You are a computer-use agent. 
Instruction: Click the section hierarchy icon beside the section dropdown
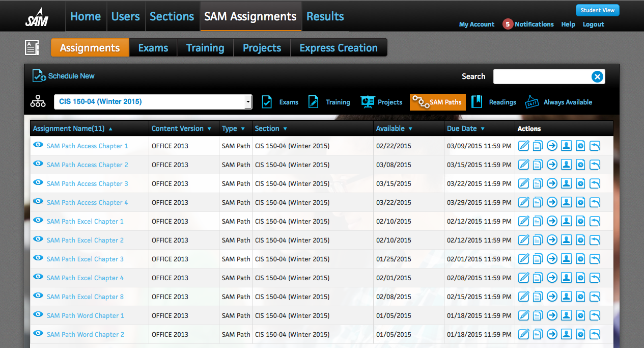(38, 101)
